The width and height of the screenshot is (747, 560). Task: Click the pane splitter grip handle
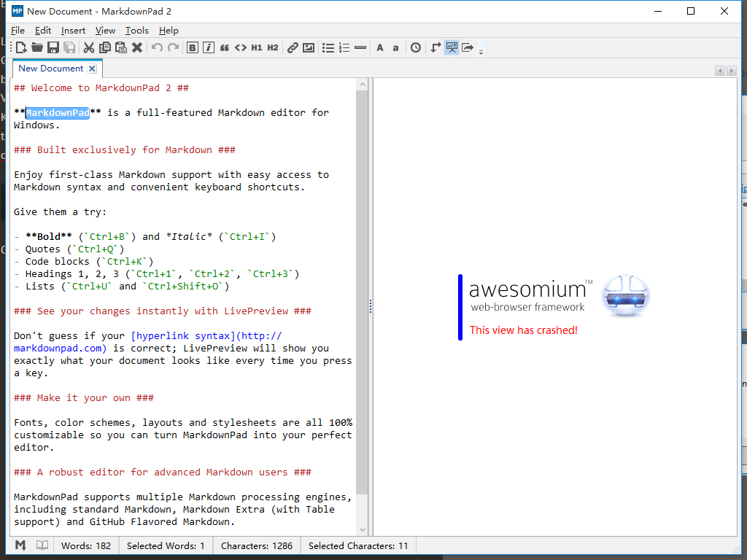point(371,306)
